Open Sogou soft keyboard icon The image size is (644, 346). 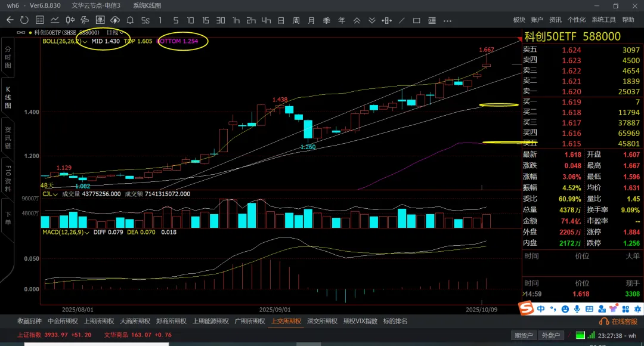[x=589, y=309]
